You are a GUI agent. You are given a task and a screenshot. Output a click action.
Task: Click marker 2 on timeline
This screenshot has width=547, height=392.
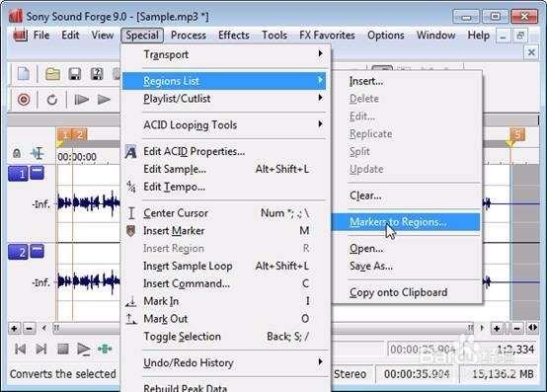80,134
